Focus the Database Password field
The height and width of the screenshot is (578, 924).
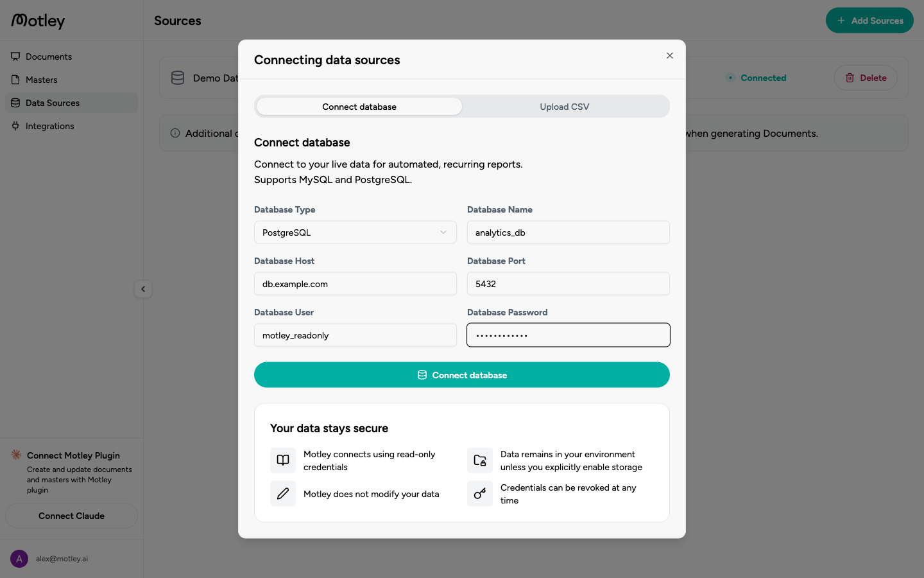click(x=569, y=335)
